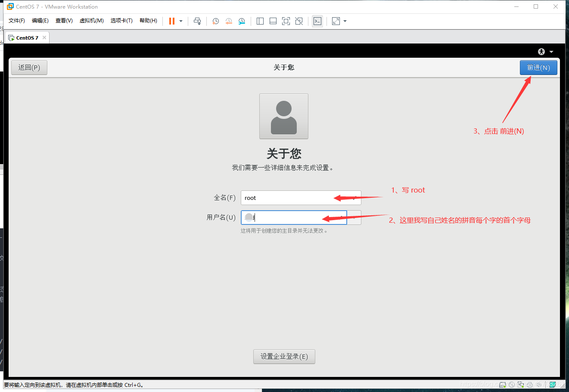This screenshot has height=392, width=569.
Task: Open the Snapshot Manager
Action: pos(242,21)
